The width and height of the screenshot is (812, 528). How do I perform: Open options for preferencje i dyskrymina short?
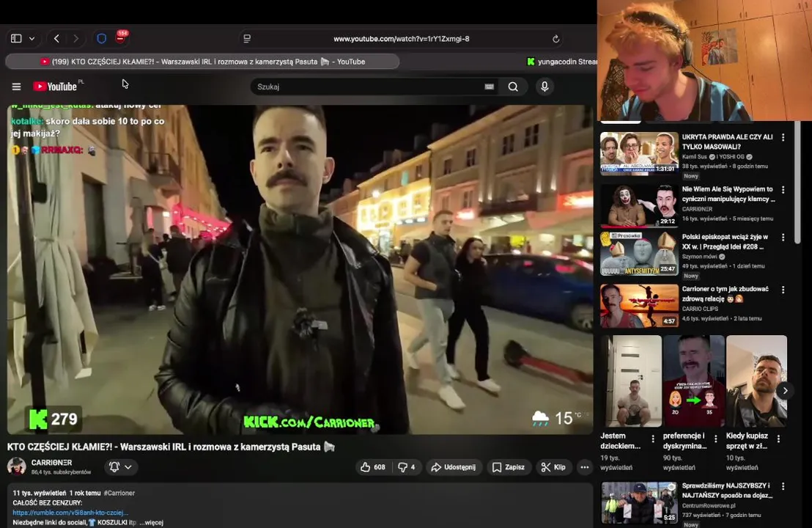click(x=716, y=439)
